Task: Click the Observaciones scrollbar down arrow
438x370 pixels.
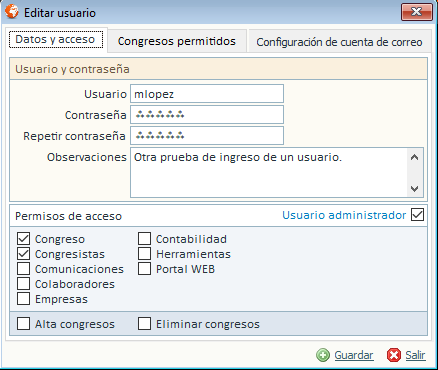Action: pyautogui.click(x=415, y=189)
